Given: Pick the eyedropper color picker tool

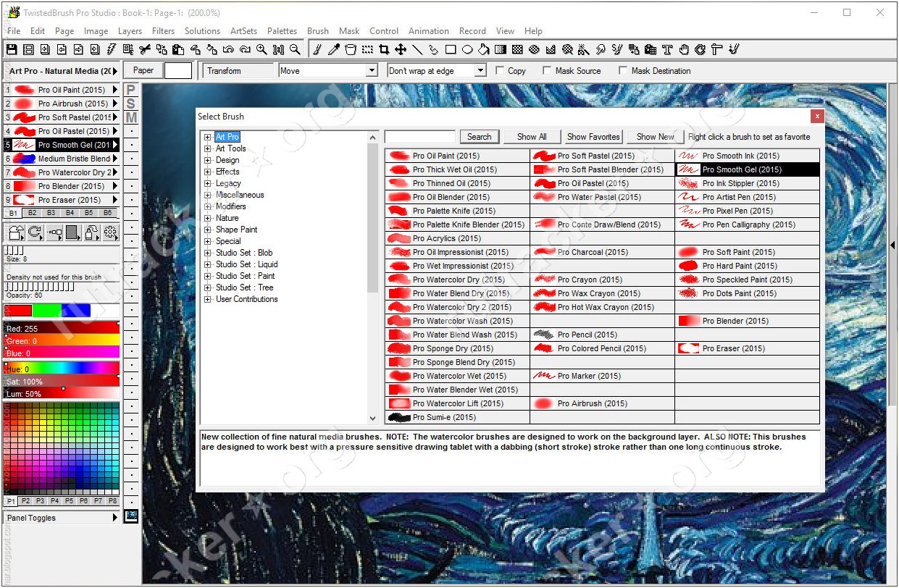Looking at the screenshot, I should pyautogui.click(x=334, y=49).
